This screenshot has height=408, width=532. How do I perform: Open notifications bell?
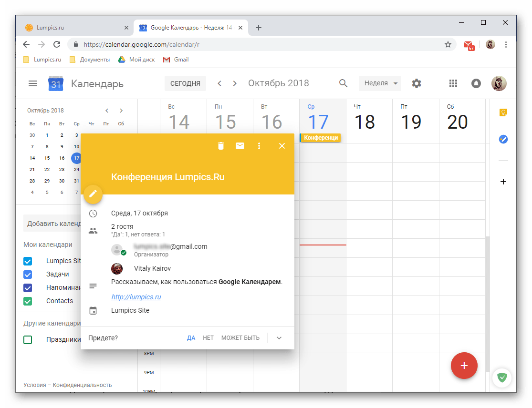[x=476, y=83]
